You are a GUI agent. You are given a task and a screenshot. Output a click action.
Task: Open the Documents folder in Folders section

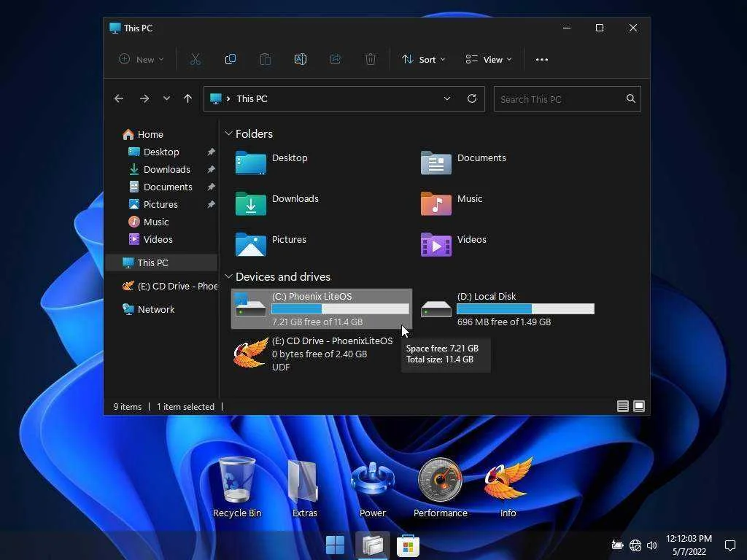click(463, 163)
